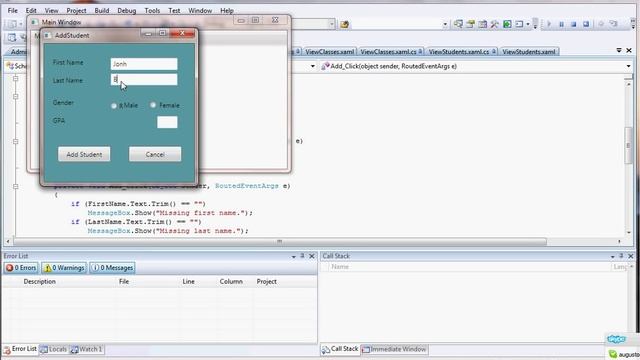Open the Window menu
Screen dimensions: 640x360
(x=200, y=10)
